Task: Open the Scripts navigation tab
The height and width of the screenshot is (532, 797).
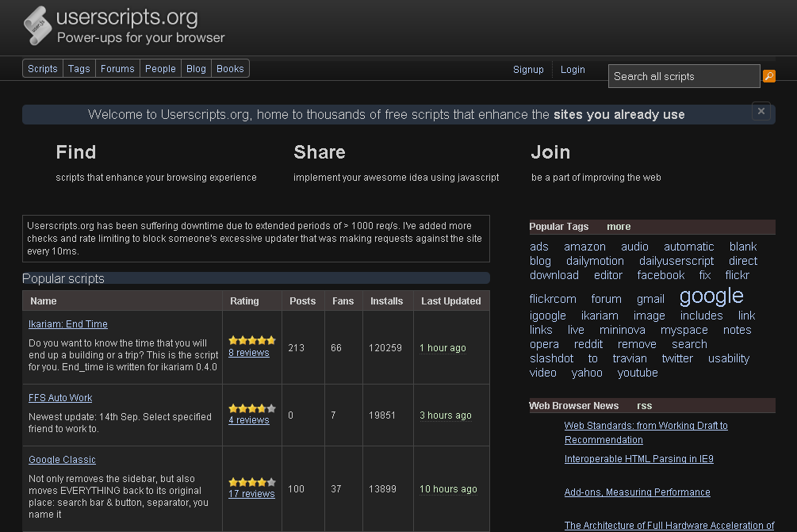Action: [43, 69]
